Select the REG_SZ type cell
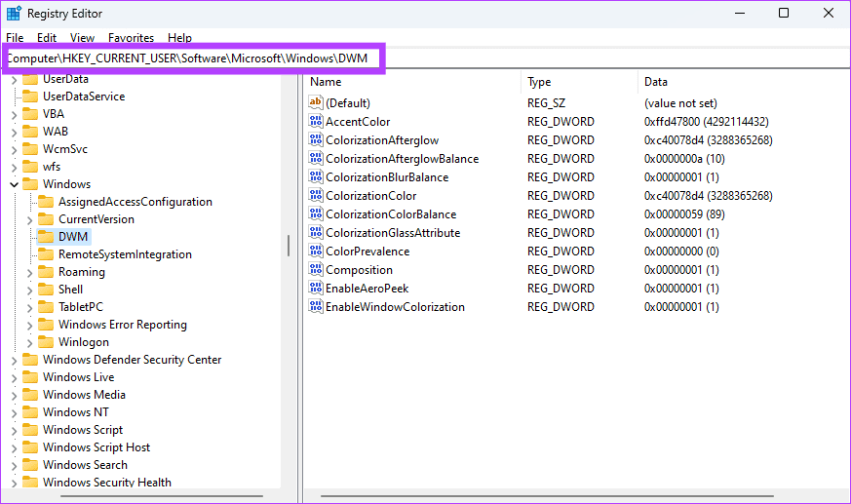The height and width of the screenshot is (504, 851). 546,103
